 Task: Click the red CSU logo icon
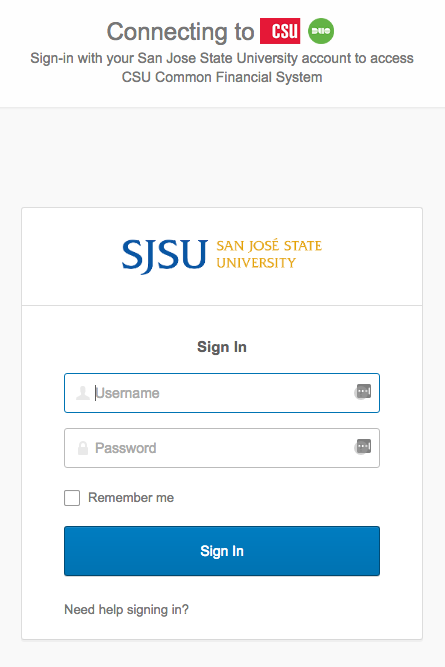click(280, 31)
